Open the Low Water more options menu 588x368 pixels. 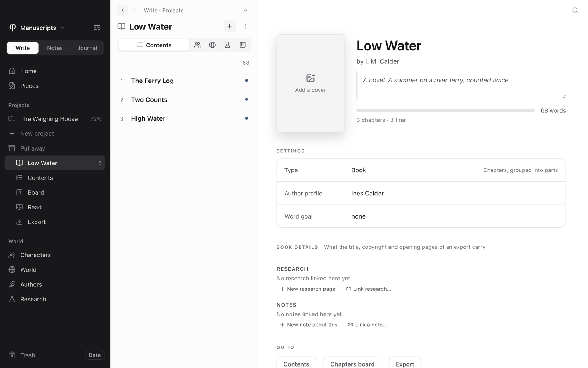pyautogui.click(x=245, y=26)
